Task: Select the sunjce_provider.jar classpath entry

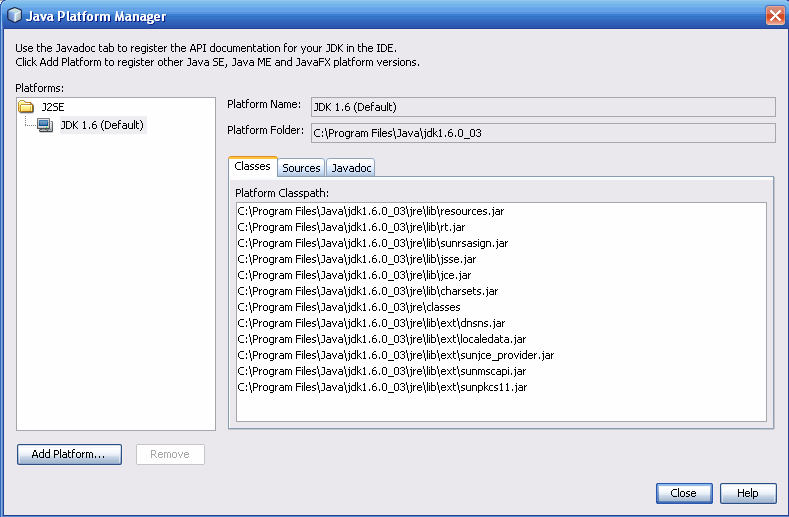Action: [x=396, y=355]
